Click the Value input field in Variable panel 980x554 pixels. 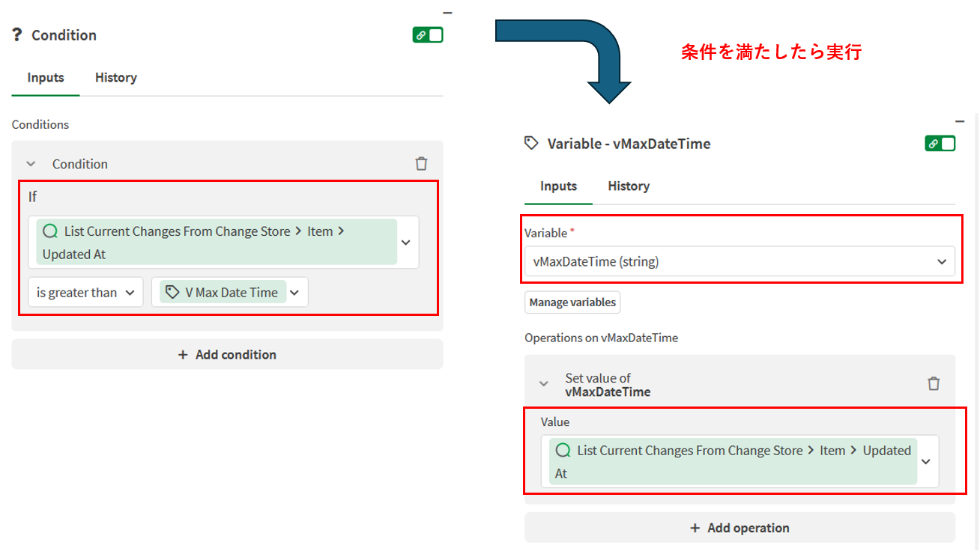click(x=731, y=461)
